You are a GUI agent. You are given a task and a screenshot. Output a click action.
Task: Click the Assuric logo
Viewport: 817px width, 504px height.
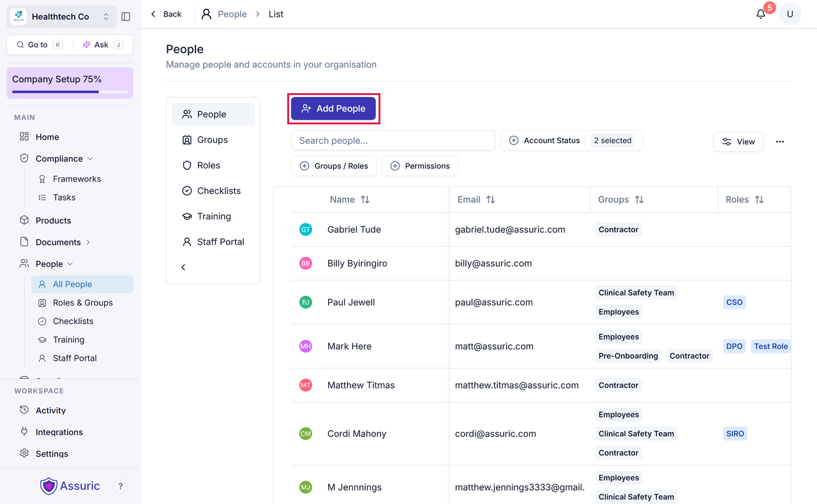coord(70,486)
